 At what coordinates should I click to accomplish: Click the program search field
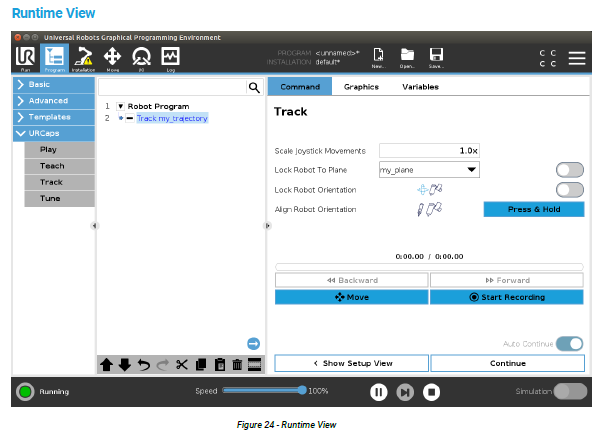172,88
